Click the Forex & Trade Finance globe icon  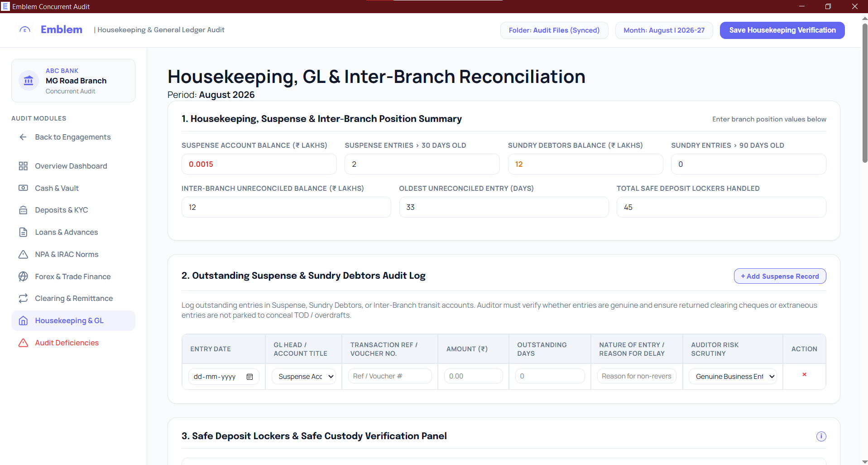click(23, 276)
